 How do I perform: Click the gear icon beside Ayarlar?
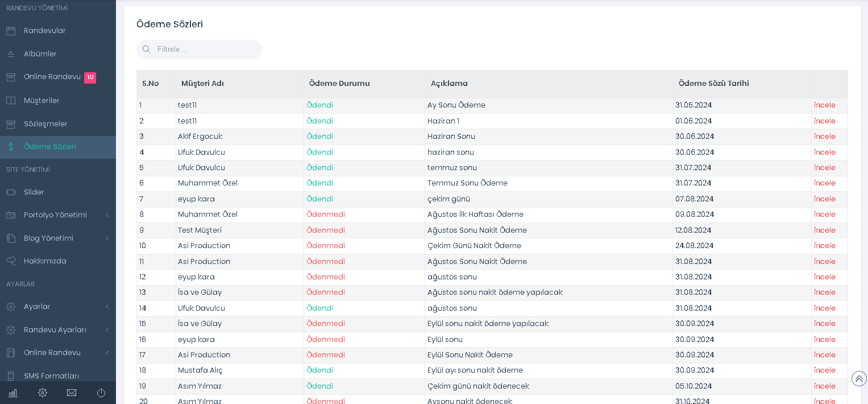(11, 307)
